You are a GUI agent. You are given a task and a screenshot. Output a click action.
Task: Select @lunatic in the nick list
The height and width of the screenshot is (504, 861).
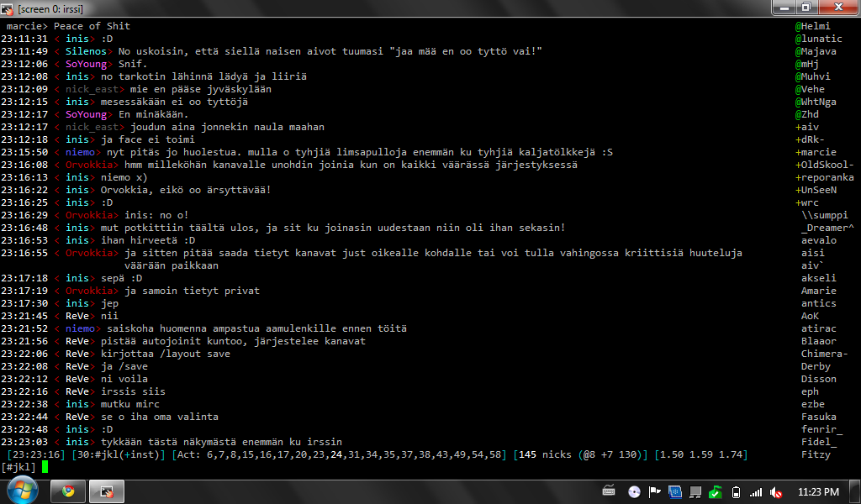(x=818, y=39)
